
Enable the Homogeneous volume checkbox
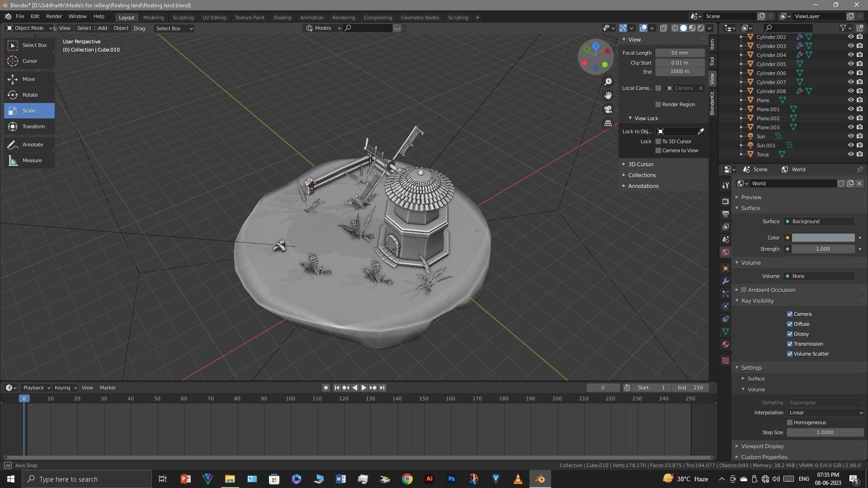pos(790,422)
